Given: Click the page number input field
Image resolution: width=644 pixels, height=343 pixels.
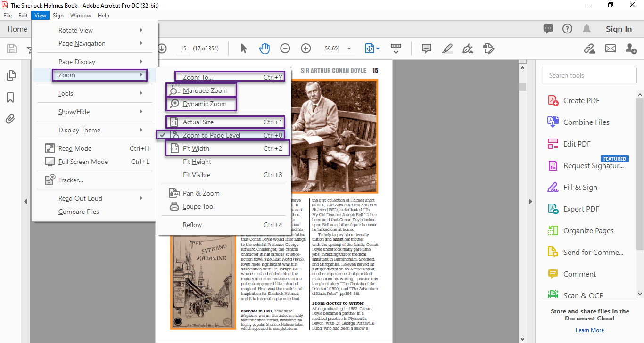Looking at the screenshot, I should pyautogui.click(x=183, y=48).
